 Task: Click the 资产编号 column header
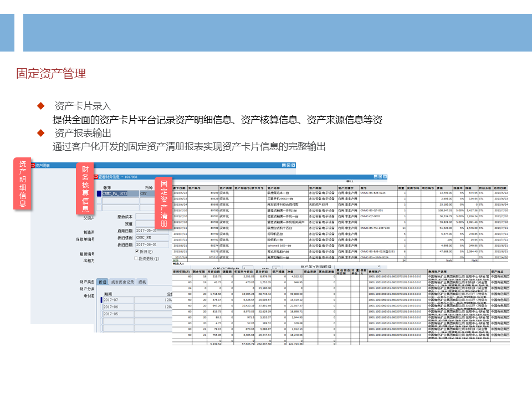pos(203,188)
